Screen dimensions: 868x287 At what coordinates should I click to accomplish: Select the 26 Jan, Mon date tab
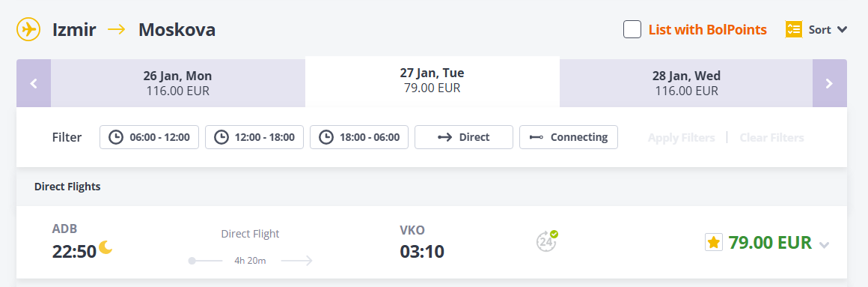(177, 83)
